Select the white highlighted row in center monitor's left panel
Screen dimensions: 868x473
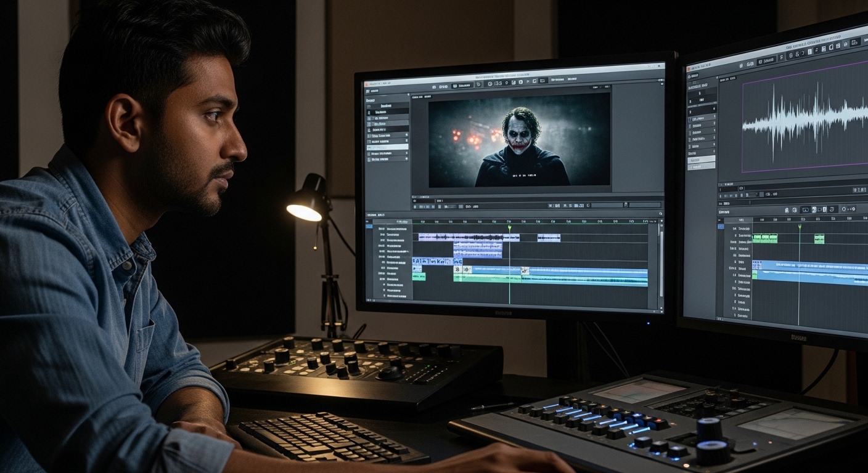(387, 147)
